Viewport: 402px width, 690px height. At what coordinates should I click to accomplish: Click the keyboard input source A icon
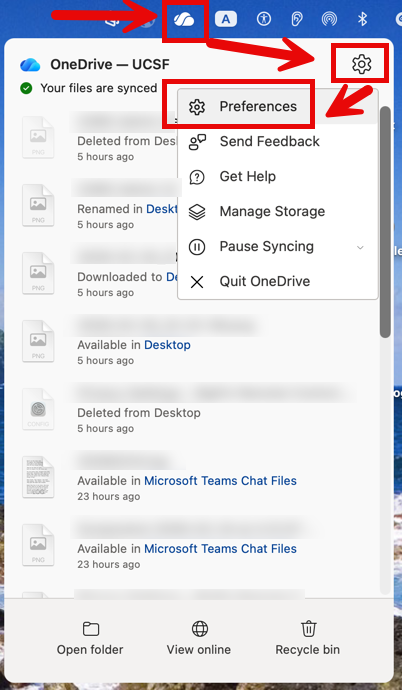click(226, 19)
